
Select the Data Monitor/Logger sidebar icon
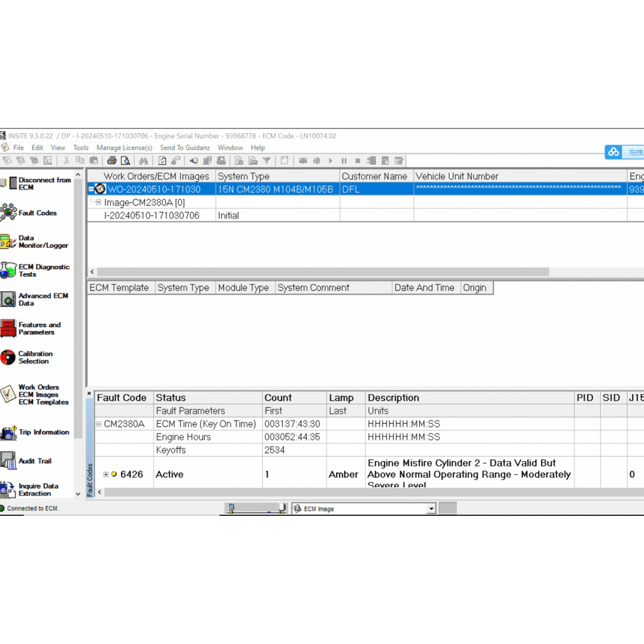[x=14, y=241]
